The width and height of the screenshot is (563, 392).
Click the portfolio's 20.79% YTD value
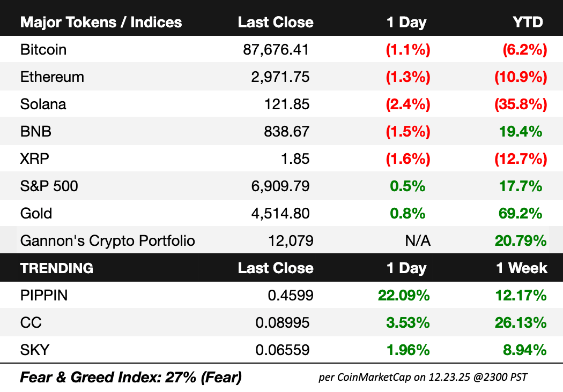point(520,240)
